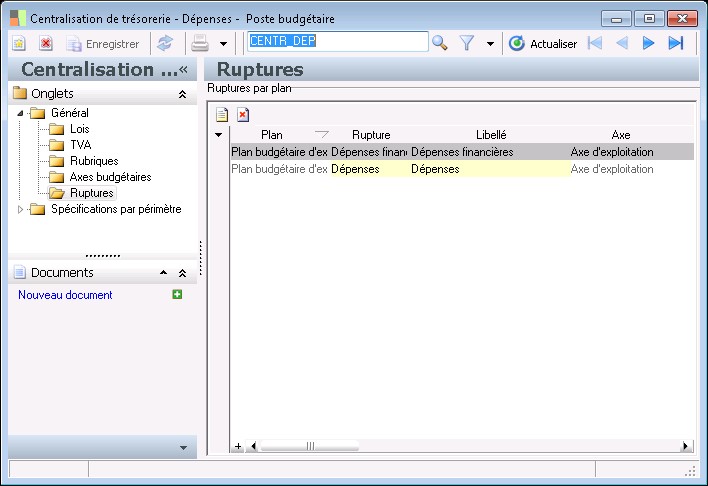
Task: Click the Actualiser button
Action: tap(543, 44)
